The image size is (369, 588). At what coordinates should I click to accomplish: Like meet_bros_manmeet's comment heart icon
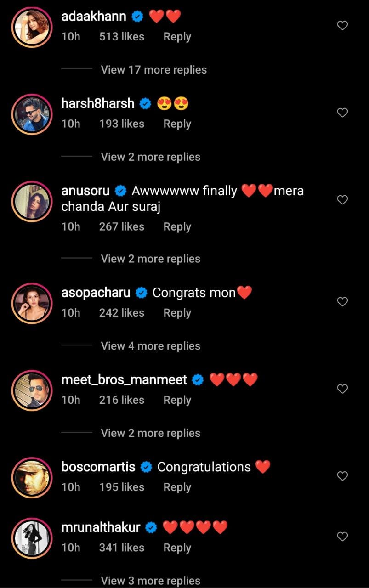[342, 389]
